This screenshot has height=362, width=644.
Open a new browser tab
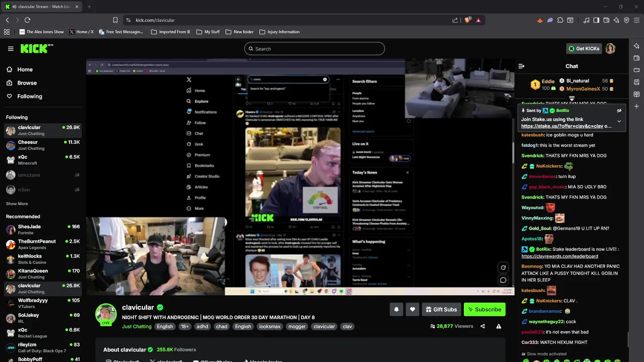89,7
